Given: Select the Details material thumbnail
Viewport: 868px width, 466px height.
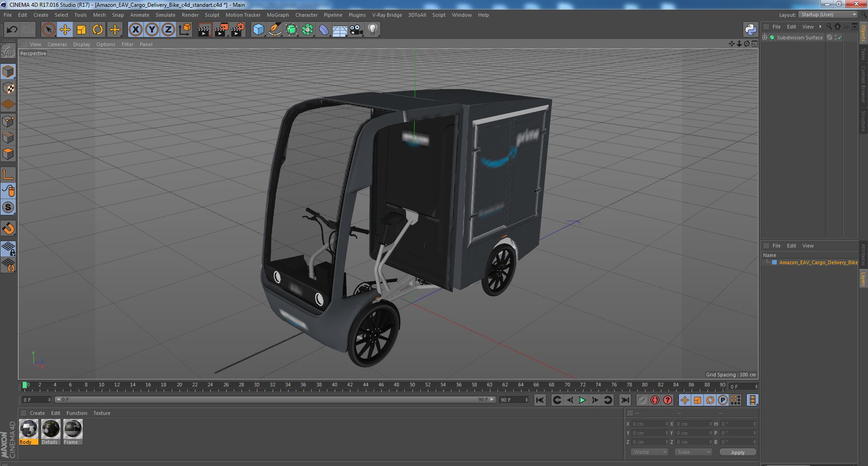Looking at the screenshot, I should click(51, 432).
